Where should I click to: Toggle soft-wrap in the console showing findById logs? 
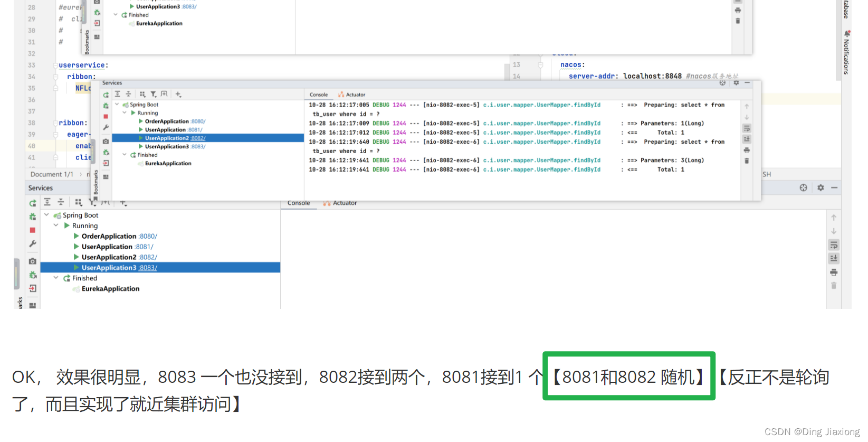coord(747,128)
